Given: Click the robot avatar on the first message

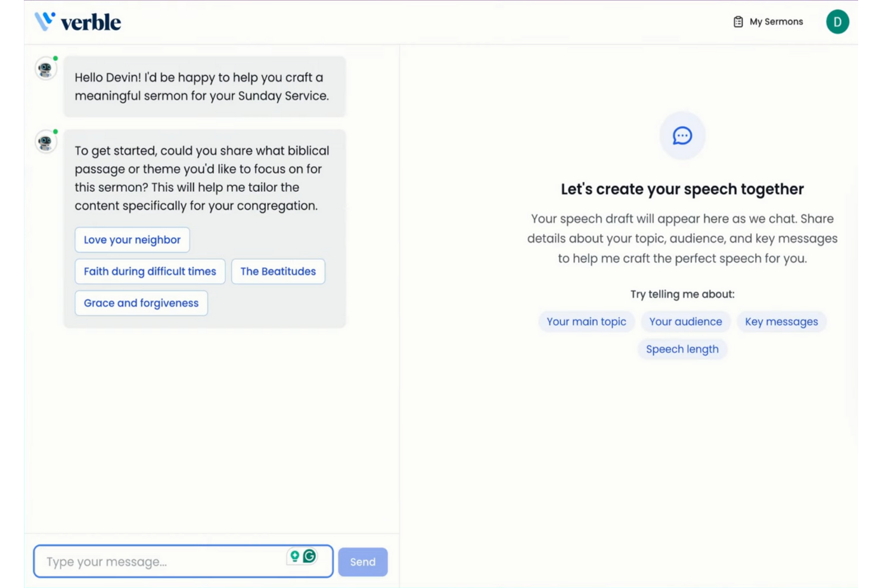Looking at the screenshot, I should coord(45,68).
